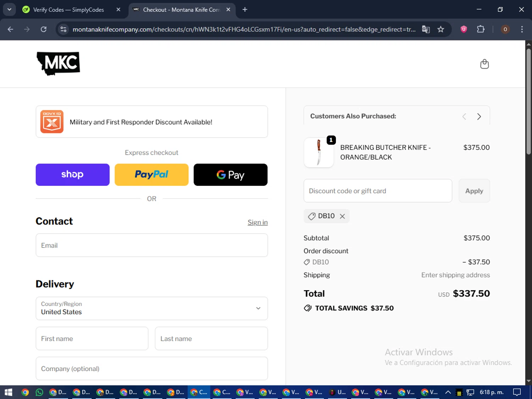This screenshot has width=532, height=399.
Task: Open WhatsApp from the taskbar
Action: [x=39, y=392]
